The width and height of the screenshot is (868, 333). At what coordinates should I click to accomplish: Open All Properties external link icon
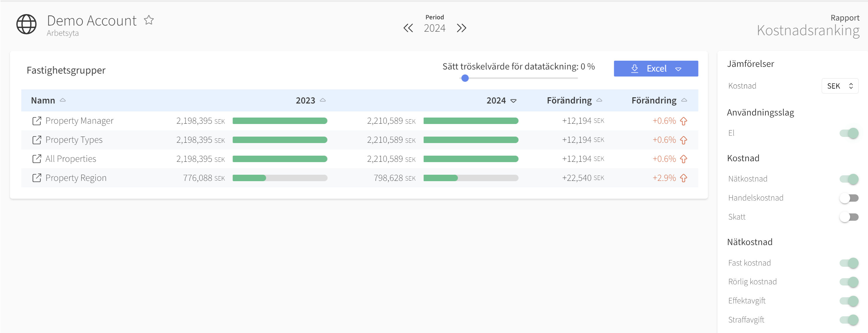pos(37,159)
